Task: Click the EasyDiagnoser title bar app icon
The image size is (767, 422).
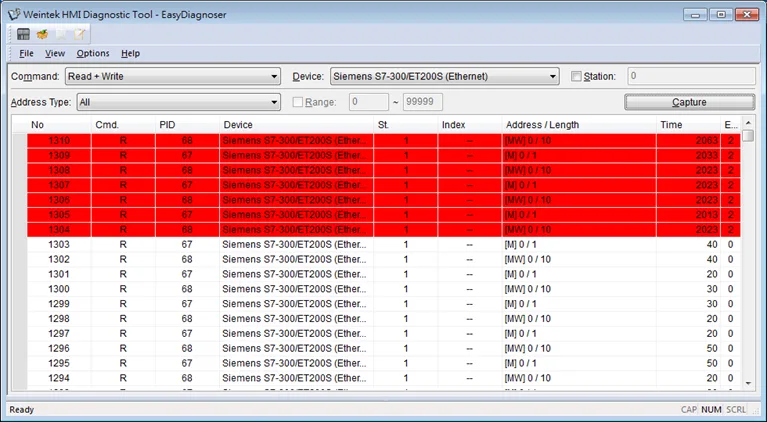Action: click(14, 14)
